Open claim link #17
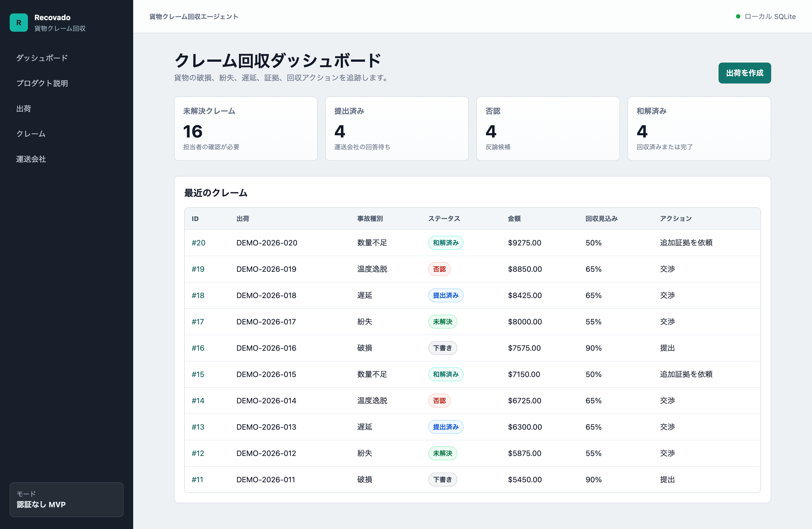Image resolution: width=812 pixels, height=529 pixels. coord(198,321)
